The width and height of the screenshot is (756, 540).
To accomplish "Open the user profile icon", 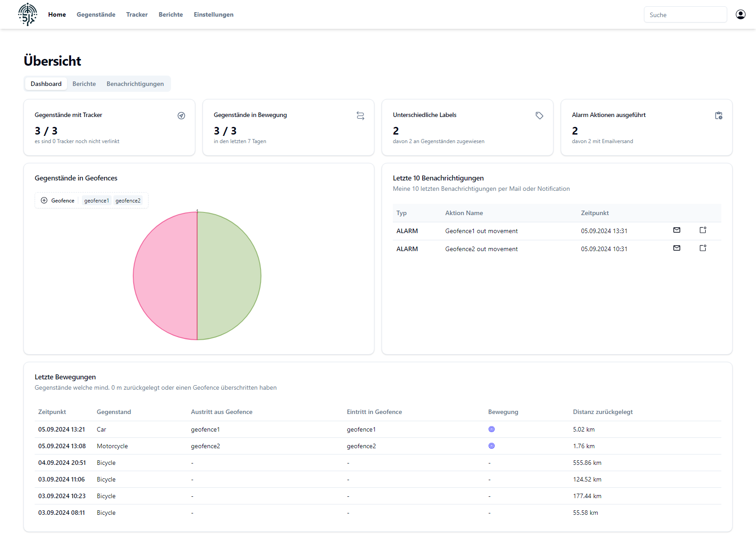I will [740, 14].
